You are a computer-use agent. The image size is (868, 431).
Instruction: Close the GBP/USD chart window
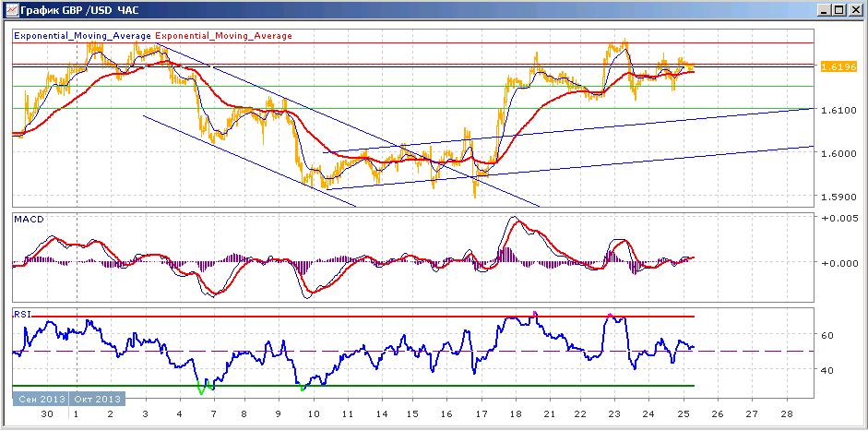coord(855,9)
